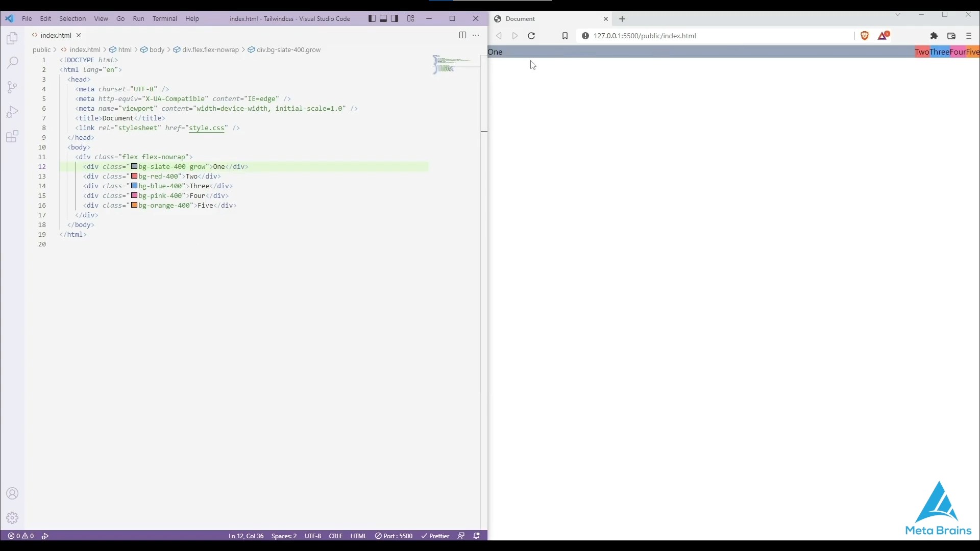
Task: Open the Run and Debug view
Action: [x=12, y=112]
